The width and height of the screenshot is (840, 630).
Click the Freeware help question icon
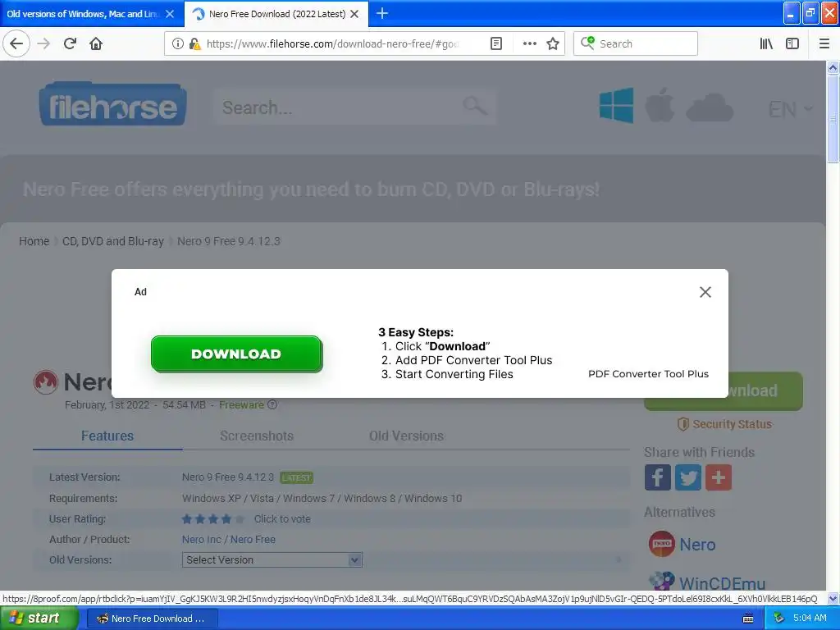click(x=272, y=404)
